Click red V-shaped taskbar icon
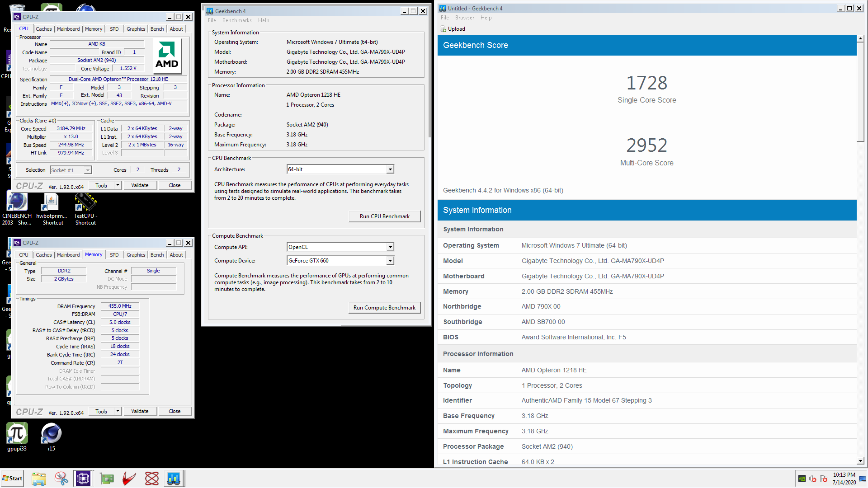This screenshot has width=868, height=488. (129, 479)
